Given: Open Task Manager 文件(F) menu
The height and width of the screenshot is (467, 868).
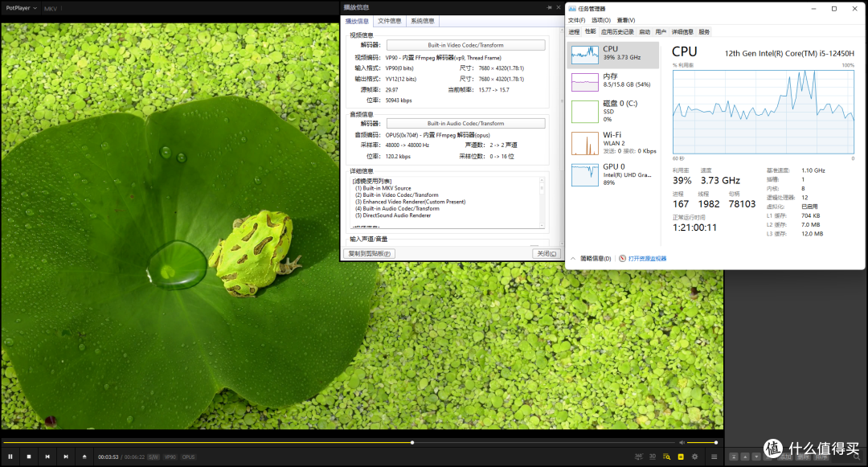Looking at the screenshot, I should pyautogui.click(x=577, y=20).
